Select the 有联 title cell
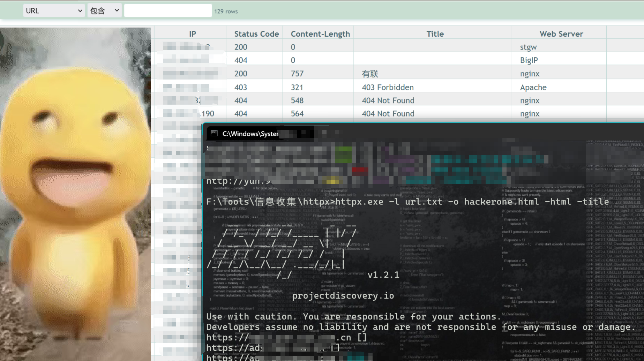This screenshot has width=644, height=361. click(x=370, y=74)
